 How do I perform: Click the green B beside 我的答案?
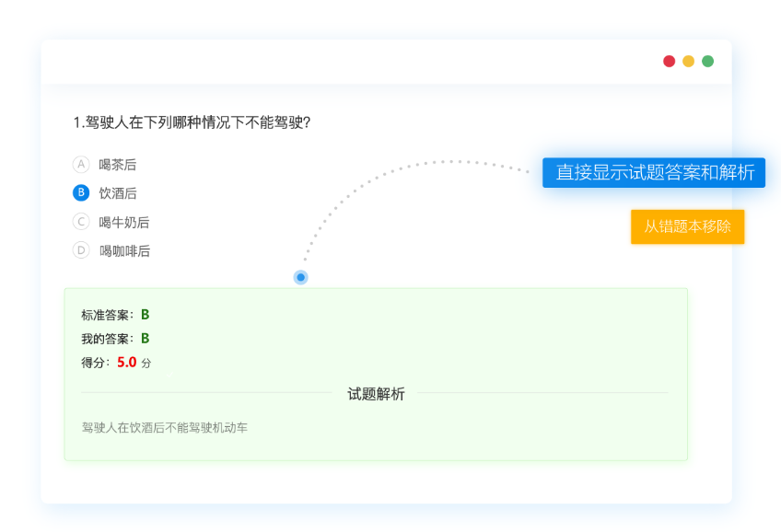(145, 339)
